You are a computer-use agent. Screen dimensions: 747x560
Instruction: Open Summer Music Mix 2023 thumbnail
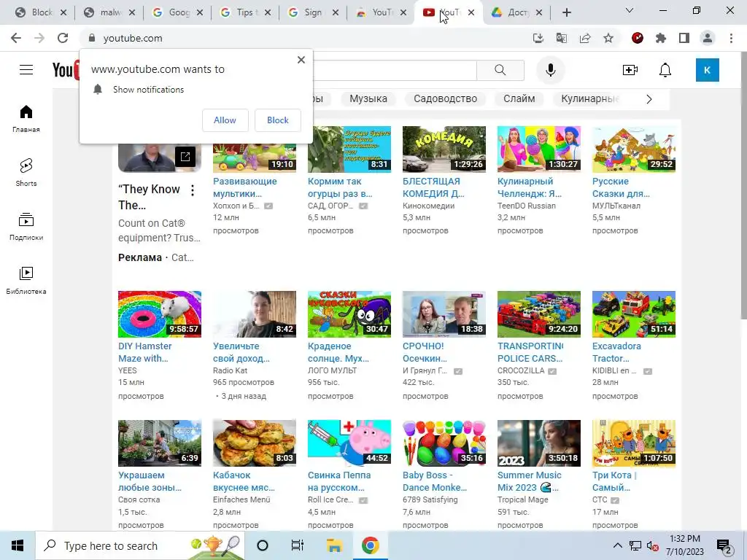pyautogui.click(x=539, y=443)
